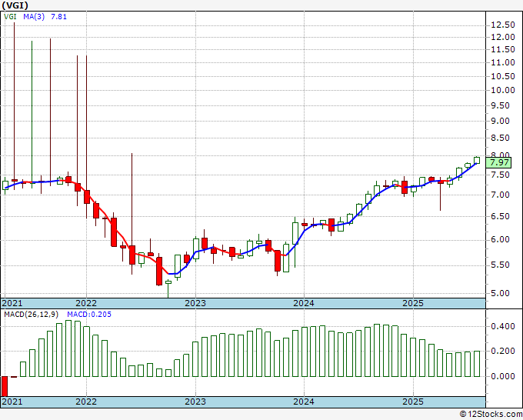Image resolution: width=523 pixels, height=420 pixels.
Task: Click 2021 on the price chart time axis
Action: 12,303
